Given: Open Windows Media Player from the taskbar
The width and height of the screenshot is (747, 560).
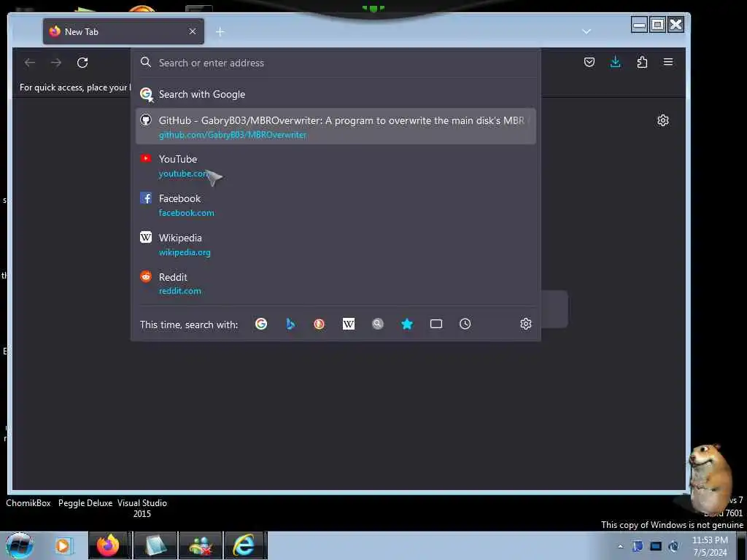Looking at the screenshot, I should pos(63,545).
